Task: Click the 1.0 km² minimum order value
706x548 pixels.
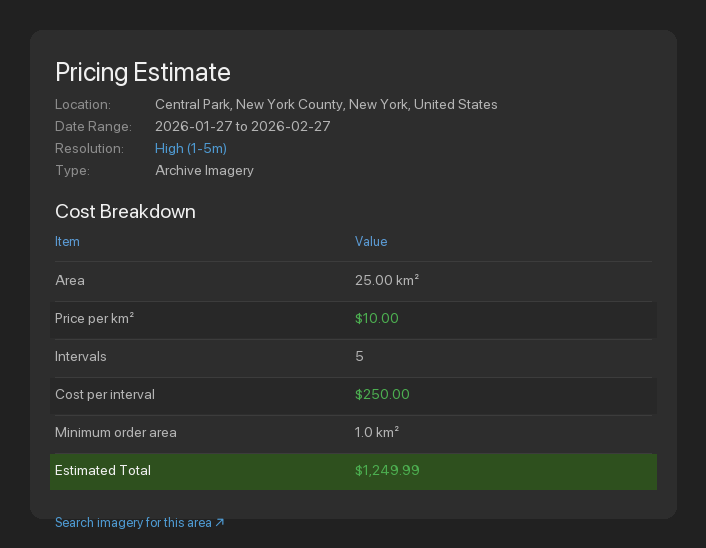Action: click(x=377, y=432)
